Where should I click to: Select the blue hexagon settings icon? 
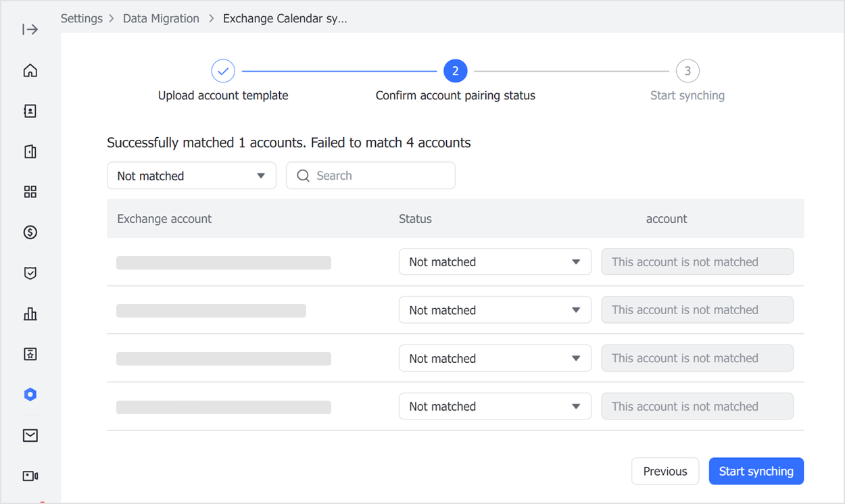(x=30, y=395)
